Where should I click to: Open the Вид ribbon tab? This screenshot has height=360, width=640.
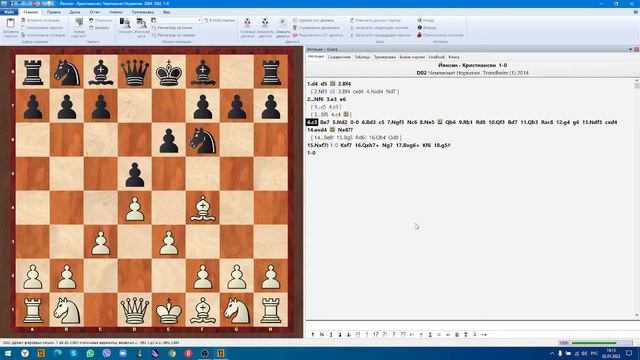(167, 12)
